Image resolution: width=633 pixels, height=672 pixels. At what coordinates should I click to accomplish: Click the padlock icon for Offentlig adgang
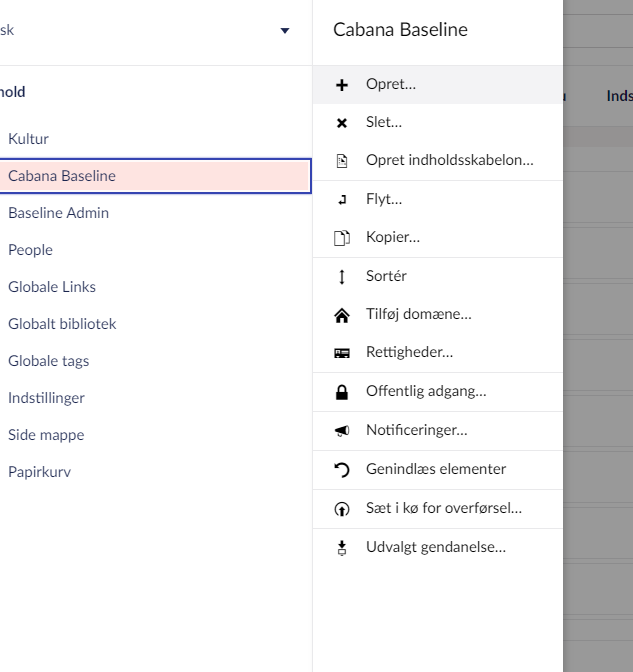point(342,392)
